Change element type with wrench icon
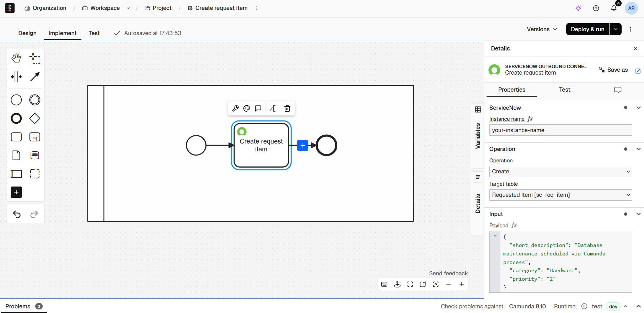The image size is (644, 313). (235, 108)
